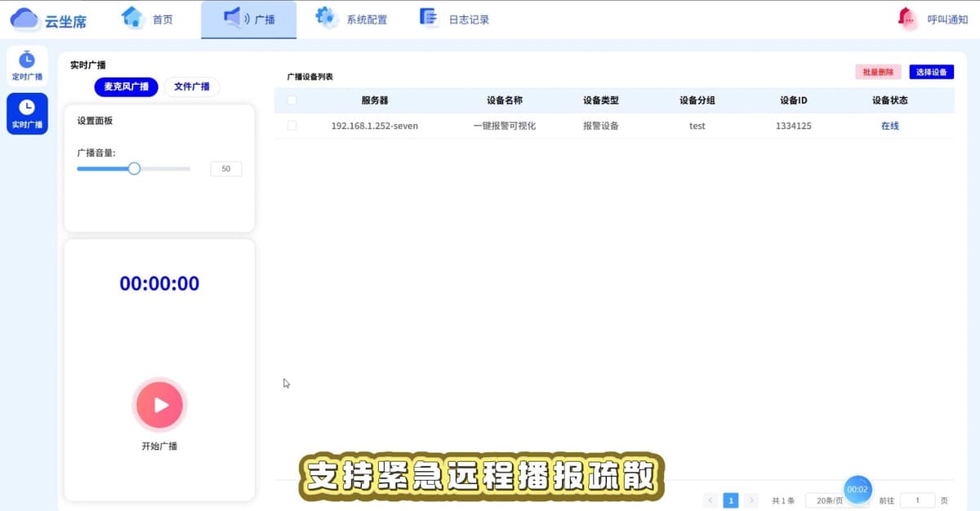This screenshot has width=980, height=511.
Task: Click the device type cell 报警设备
Action: pos(601,126)
